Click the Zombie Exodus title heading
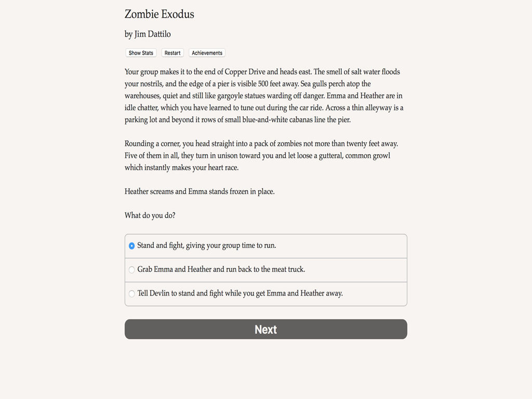The image size is (532, 399). pyautogui.click(x=159, y=14)
